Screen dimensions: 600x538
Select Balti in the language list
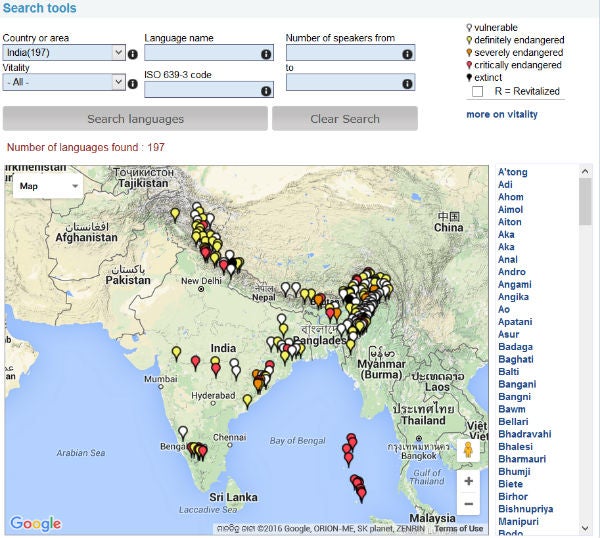click(509, 372)
